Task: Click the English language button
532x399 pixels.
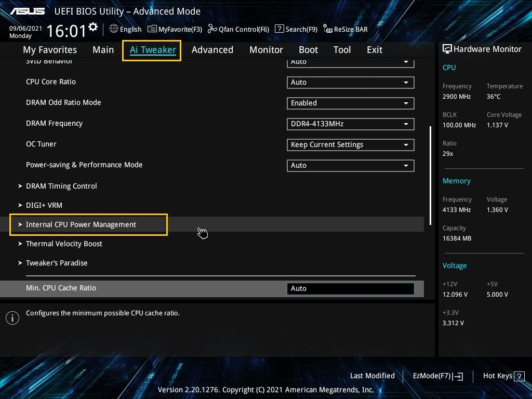Action: pos(130,30)
